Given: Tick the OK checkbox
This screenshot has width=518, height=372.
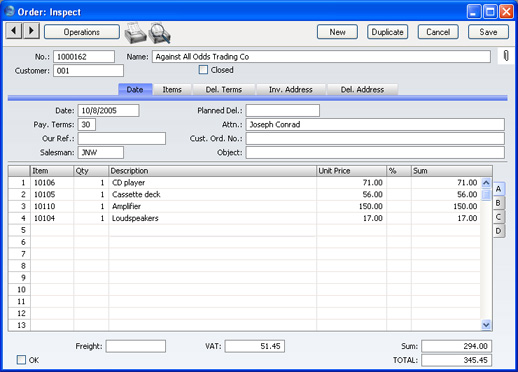Looking at the screenshot, I should [x=21, y=360].
